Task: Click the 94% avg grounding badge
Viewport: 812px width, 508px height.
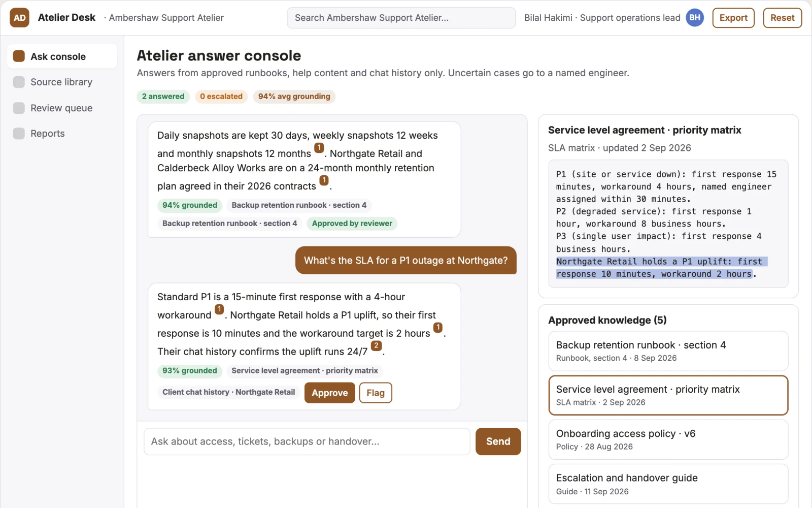Action: tap(294, 97)
